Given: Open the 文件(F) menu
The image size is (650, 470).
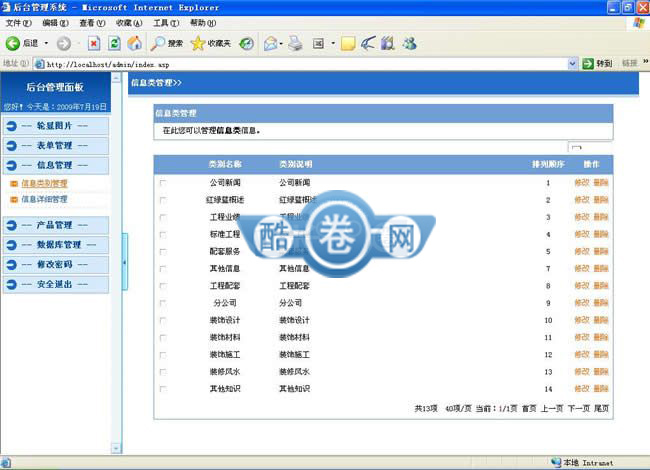Looking at the screenshot, I should 18,23.
